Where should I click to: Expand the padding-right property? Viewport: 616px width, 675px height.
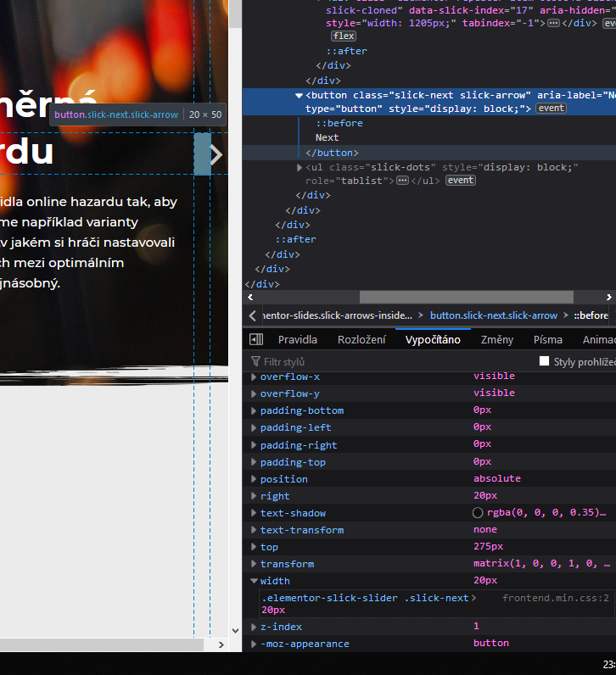254,445
